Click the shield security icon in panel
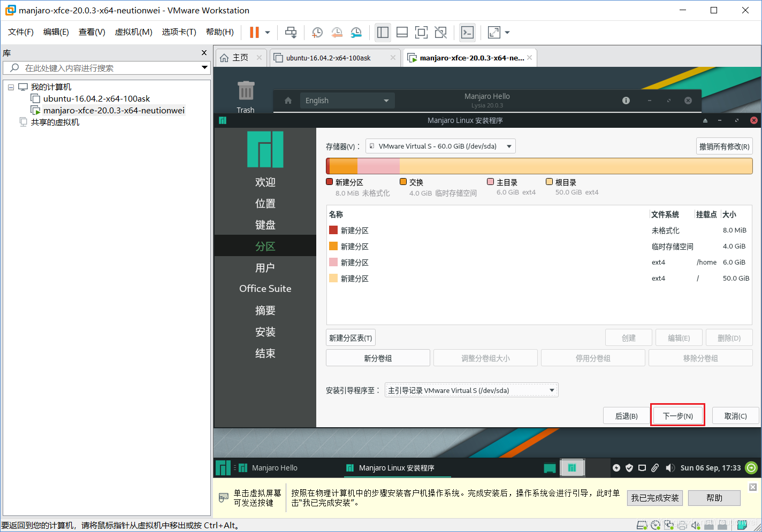 point(629,468)
